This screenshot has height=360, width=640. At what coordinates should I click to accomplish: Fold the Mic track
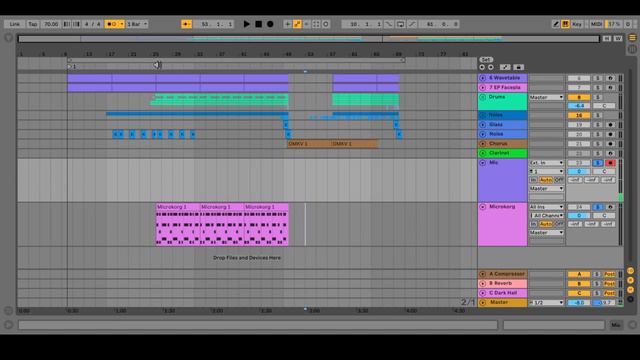pos(482,163)
